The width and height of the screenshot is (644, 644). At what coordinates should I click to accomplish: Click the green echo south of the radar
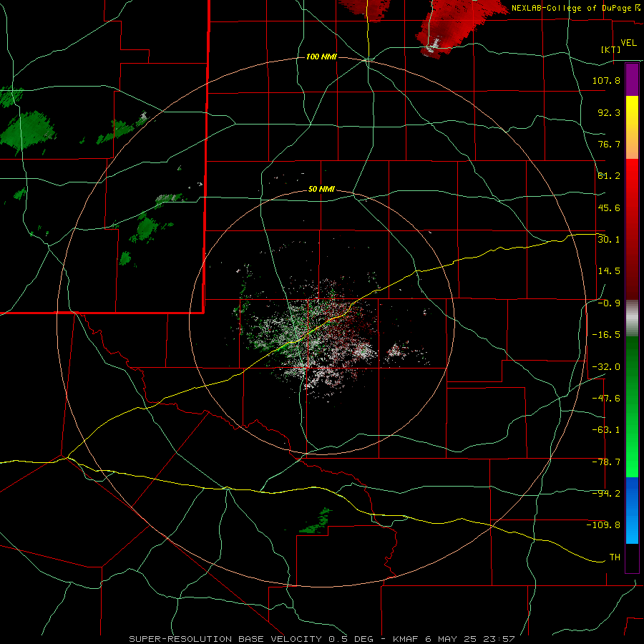[316, 522]
